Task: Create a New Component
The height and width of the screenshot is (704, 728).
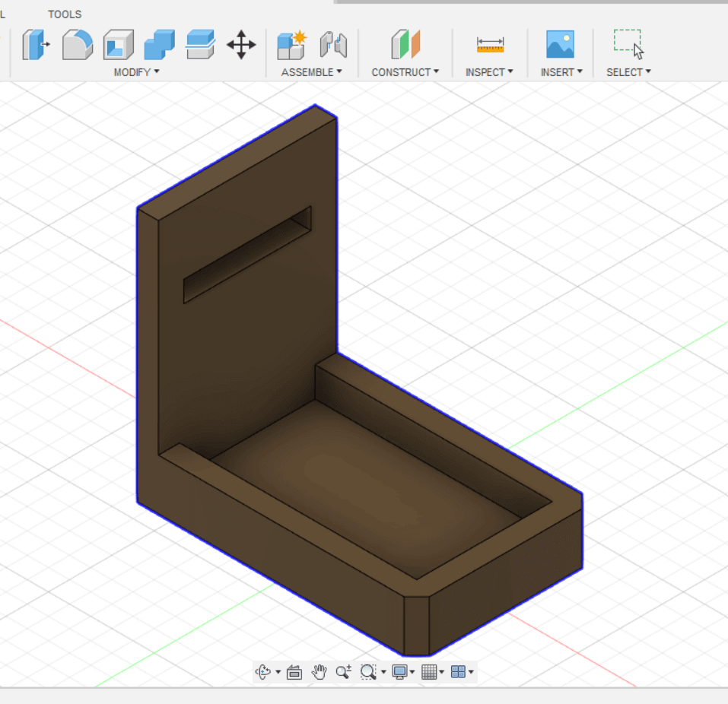Action: [x=292, y=45]
